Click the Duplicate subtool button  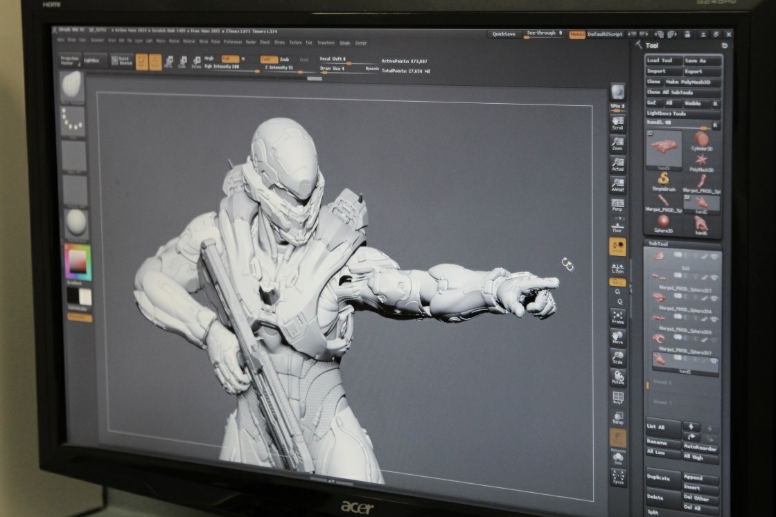point(664,479)
